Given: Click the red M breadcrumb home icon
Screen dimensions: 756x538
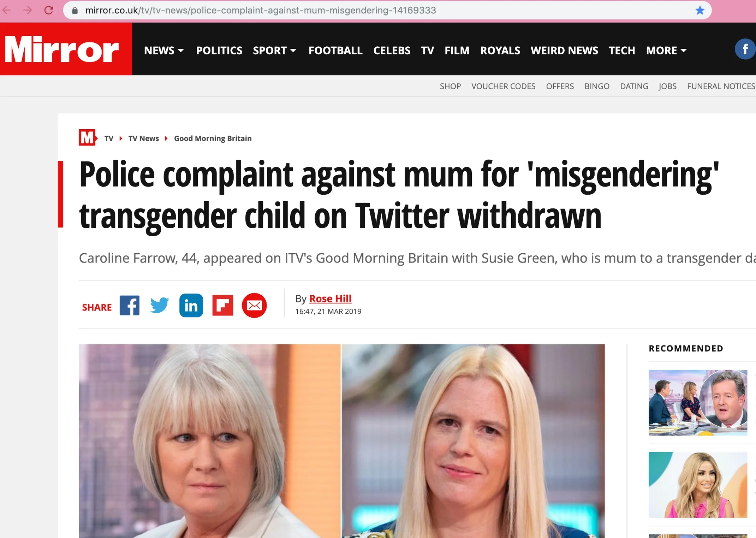Looking at the screenshot, I should click(x=88, y=138).
